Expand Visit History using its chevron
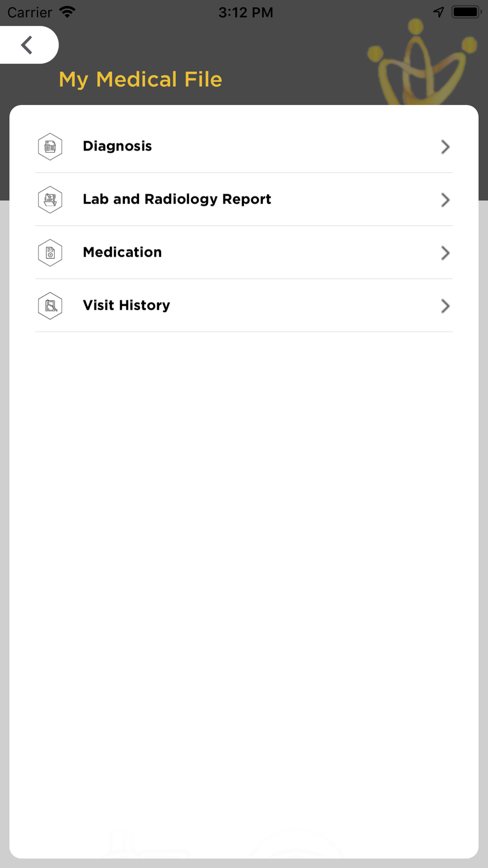Viewport: 488px width, 868px height. pos(445,306)
